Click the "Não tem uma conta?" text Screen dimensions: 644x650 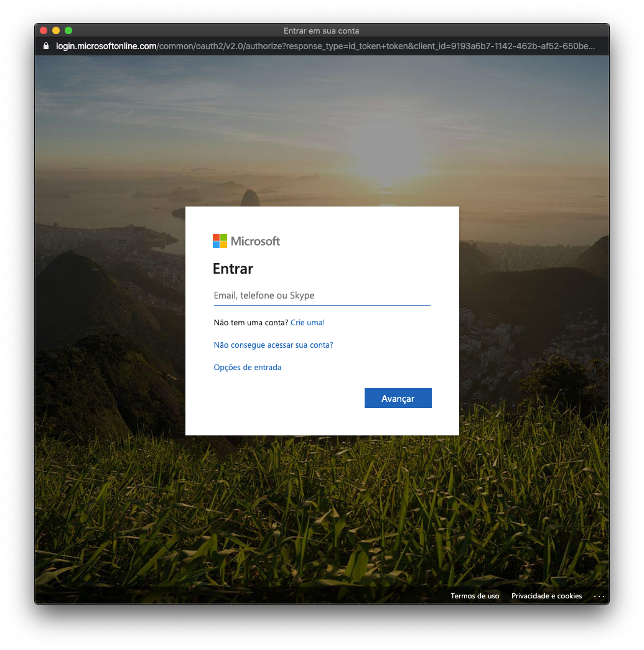[x=251, y=323]
